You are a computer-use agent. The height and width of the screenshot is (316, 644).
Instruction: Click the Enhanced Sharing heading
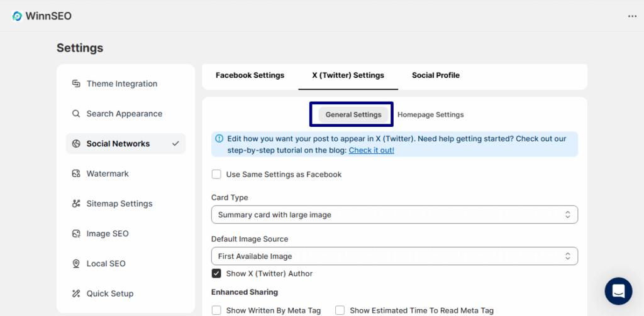(x=245, y=292)
